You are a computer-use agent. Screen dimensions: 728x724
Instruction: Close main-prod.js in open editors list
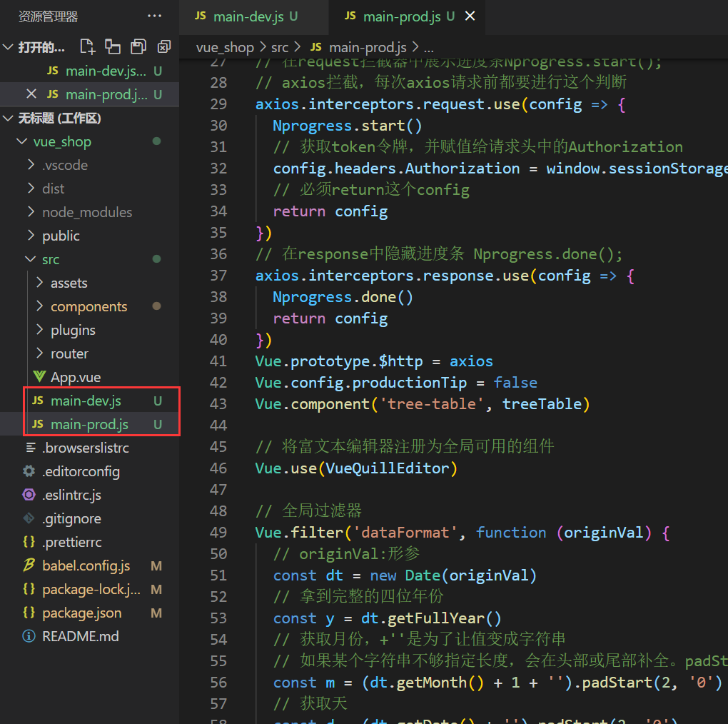pos(31,94)
